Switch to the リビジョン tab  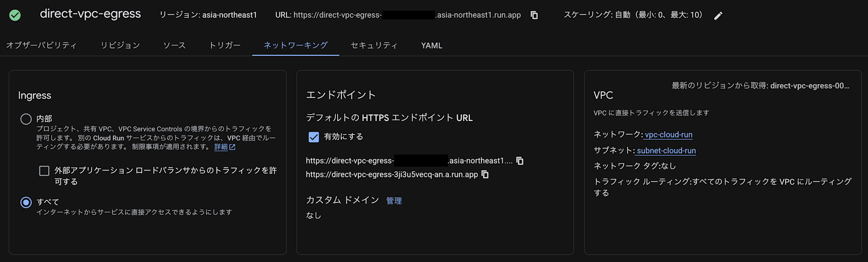(x=120, y=46)
